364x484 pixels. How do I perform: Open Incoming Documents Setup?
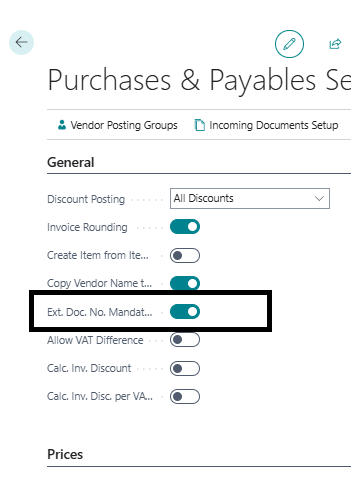(x=266, y=125)
